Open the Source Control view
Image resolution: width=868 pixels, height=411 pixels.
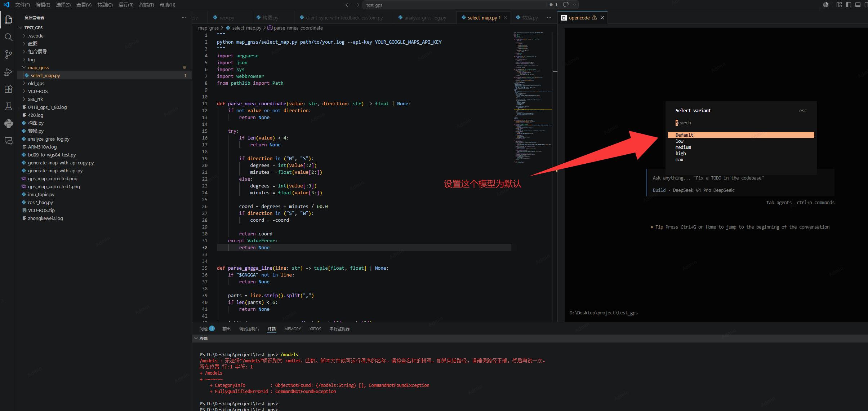point(9,54)
